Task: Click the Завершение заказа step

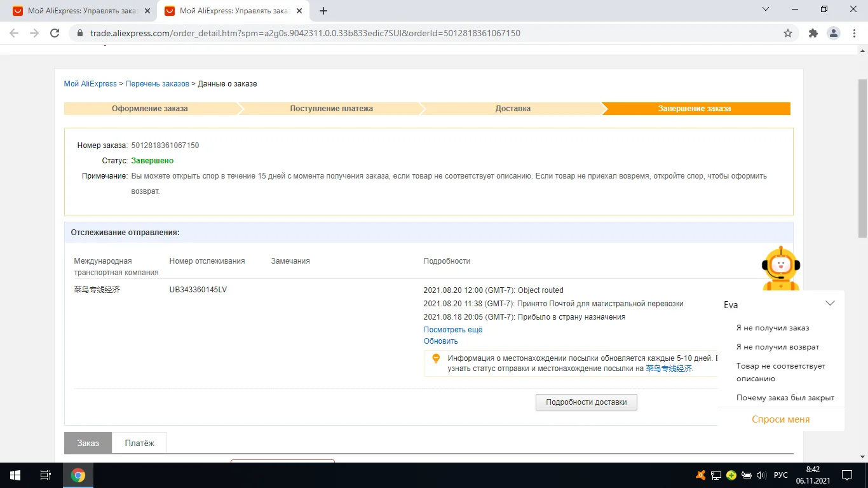Action: (x=695, y=109)
